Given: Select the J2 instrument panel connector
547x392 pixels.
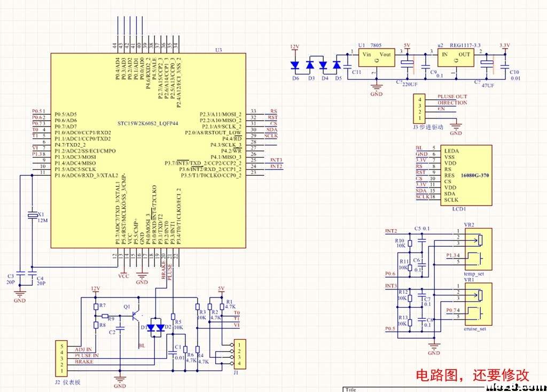Looking at the screenshot, I should [x=61, y=358].
